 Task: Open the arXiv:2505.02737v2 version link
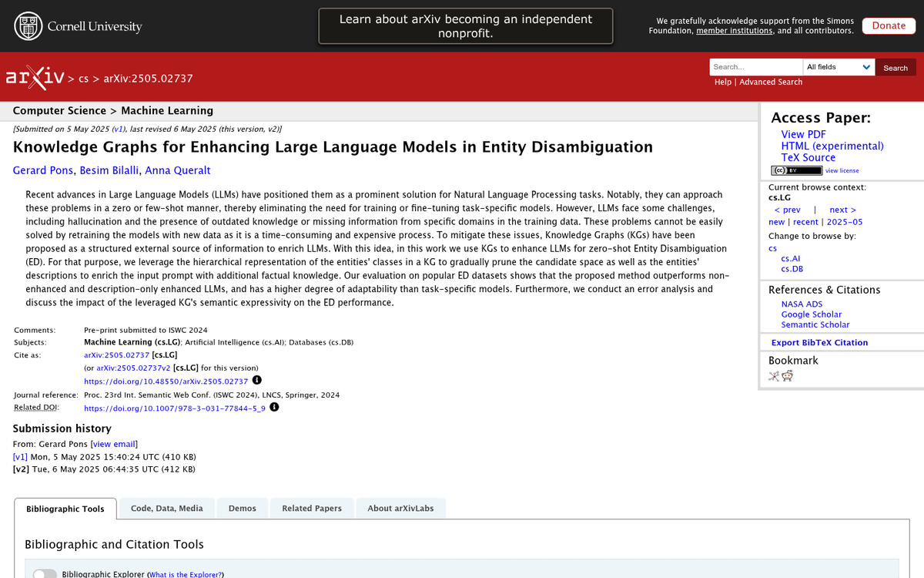(133, 368)
